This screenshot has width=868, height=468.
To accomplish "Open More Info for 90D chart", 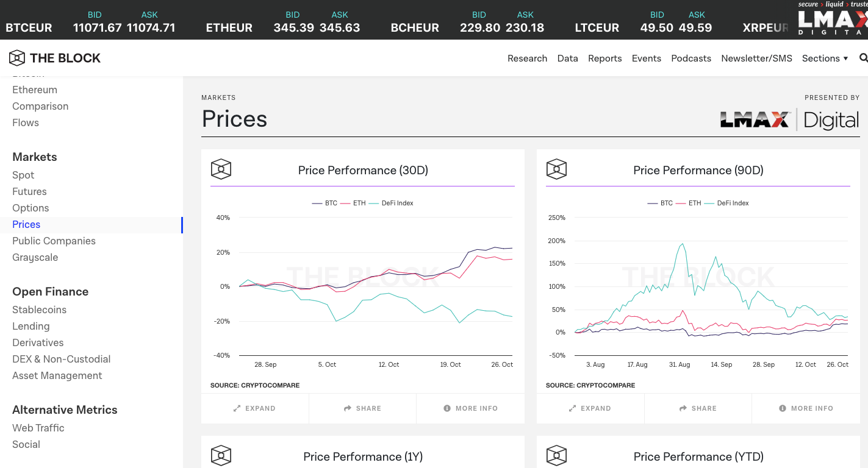I will (806, 408).
